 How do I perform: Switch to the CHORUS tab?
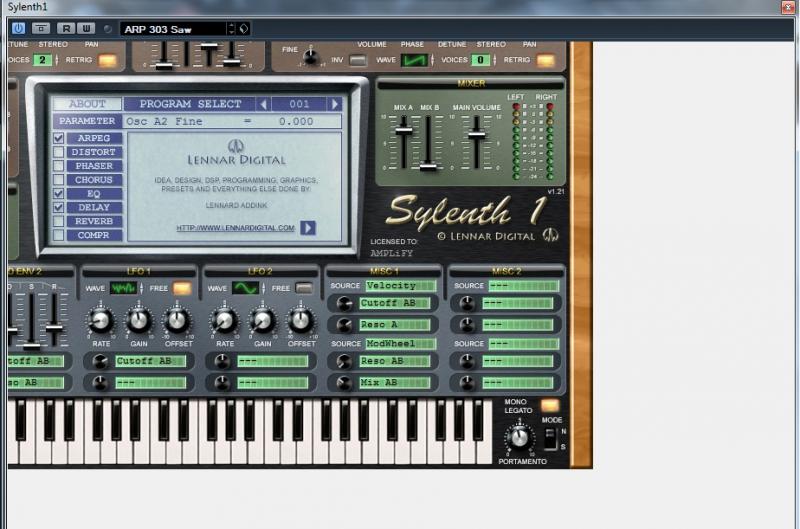click(94, 180)
